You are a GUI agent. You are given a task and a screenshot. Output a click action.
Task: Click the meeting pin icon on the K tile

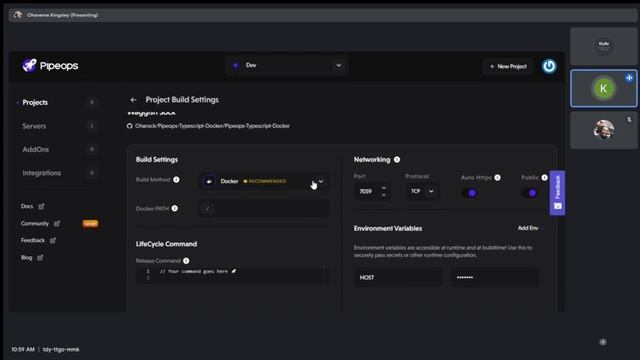[x=629, y=77]
